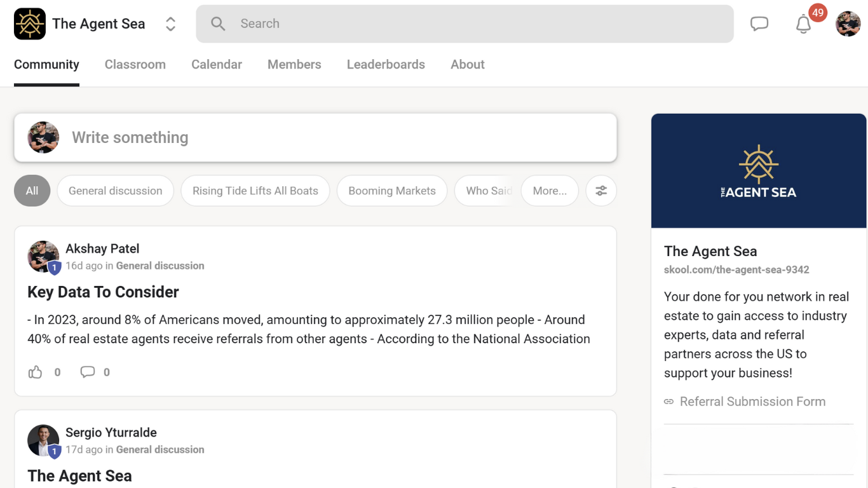
Task: Open the About tab
Action: click(468, 64)
